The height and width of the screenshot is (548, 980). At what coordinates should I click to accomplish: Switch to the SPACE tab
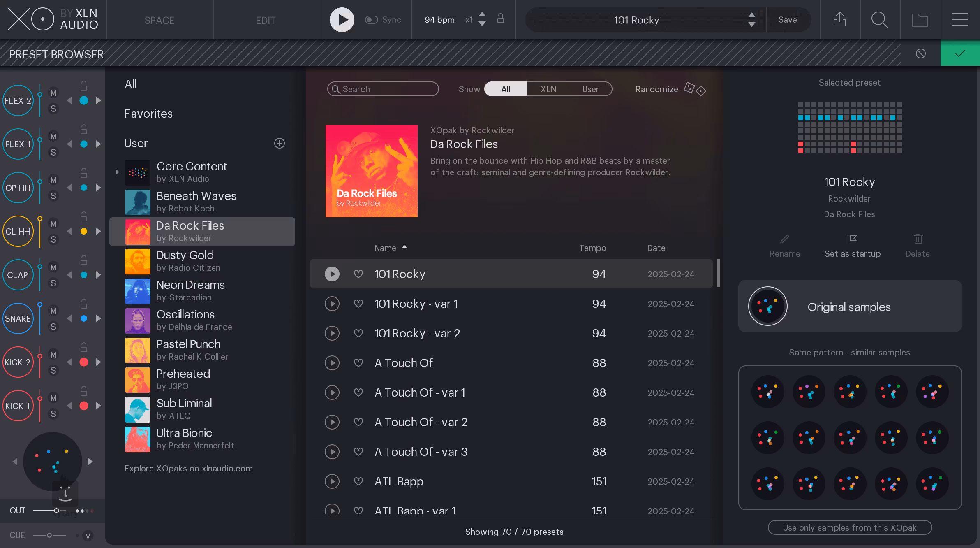pyautogui.click(x=159, y=20)
